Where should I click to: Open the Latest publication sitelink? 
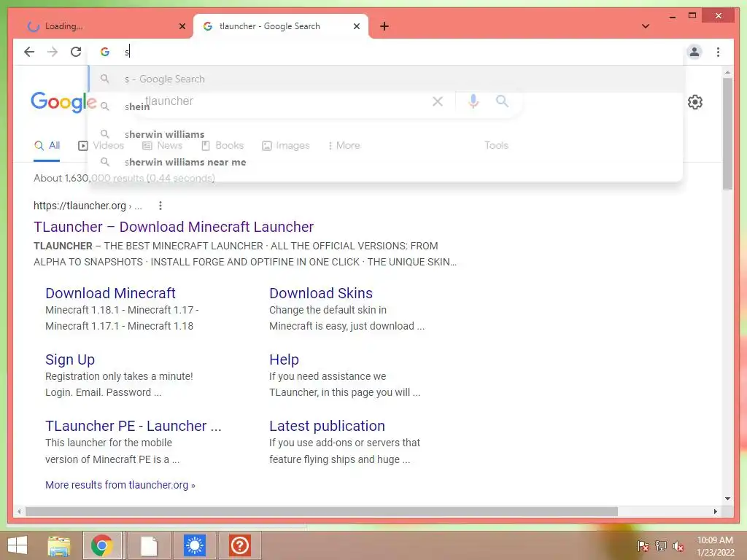pos(327,426)
